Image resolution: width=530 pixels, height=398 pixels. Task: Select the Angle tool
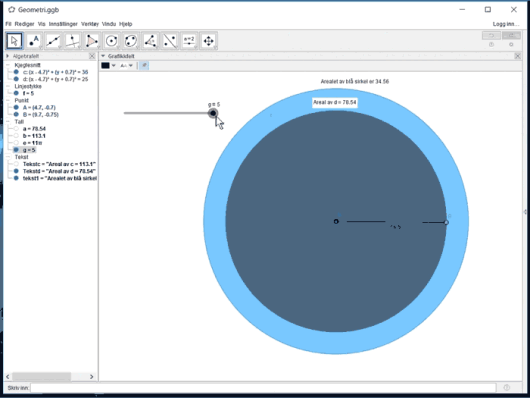pos(150,41)
